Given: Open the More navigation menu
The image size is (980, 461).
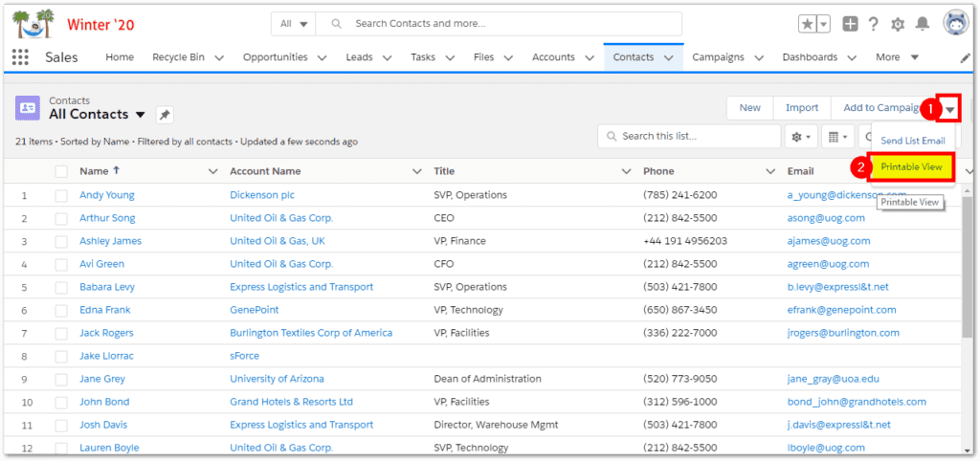Looking at the screenshot, I should (897, 56).
